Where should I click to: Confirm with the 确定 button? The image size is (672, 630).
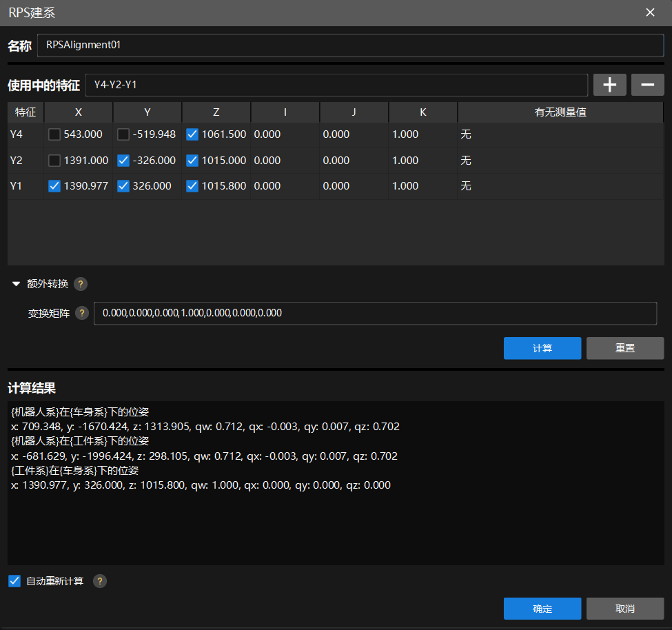tap(542, 609)
